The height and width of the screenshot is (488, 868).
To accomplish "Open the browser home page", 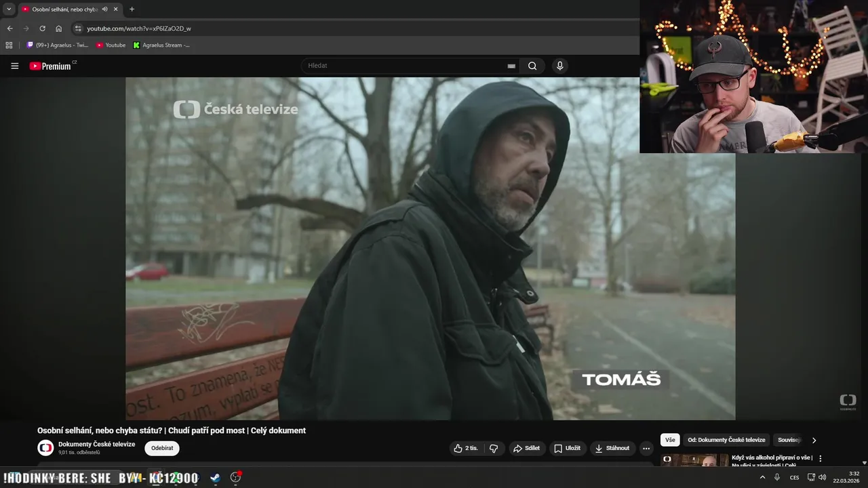I will pos(58,28).
